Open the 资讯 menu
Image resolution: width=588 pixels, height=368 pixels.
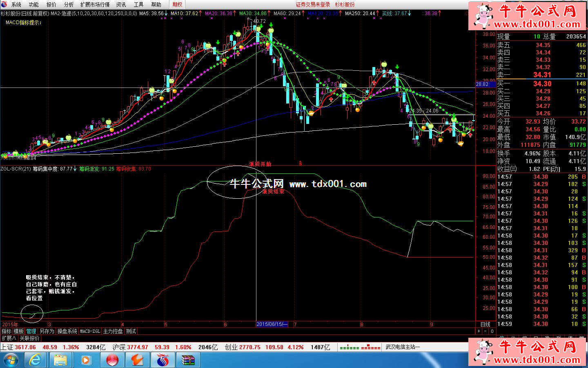click(x=121, y=4)
